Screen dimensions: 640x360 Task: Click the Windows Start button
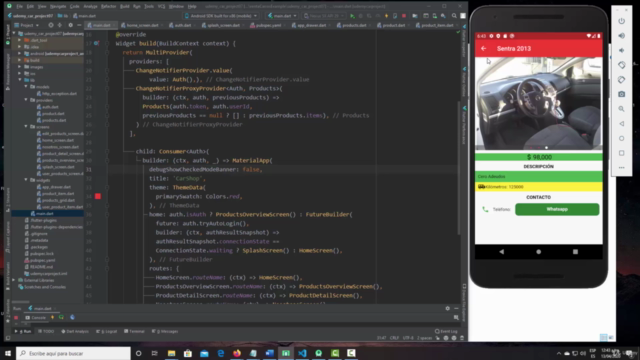coord(8,353)
